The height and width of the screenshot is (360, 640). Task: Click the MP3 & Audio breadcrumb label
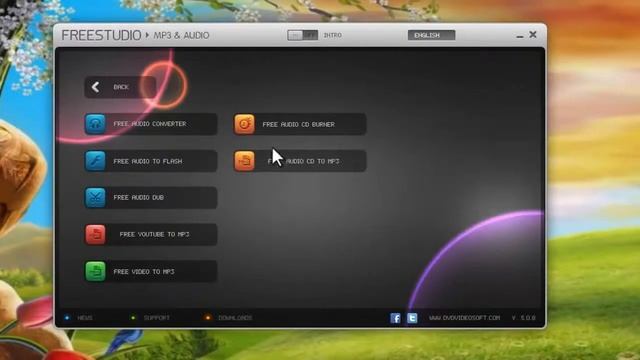(x=181, y=36)
